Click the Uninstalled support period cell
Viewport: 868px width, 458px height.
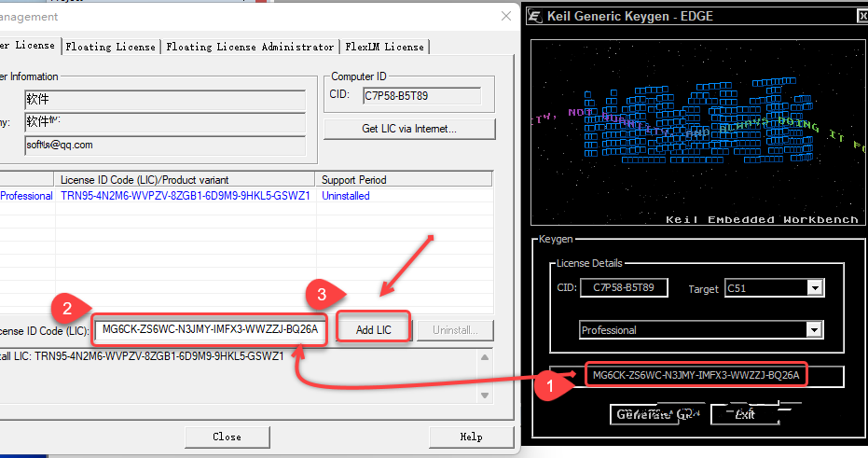[x=346, y=196]
